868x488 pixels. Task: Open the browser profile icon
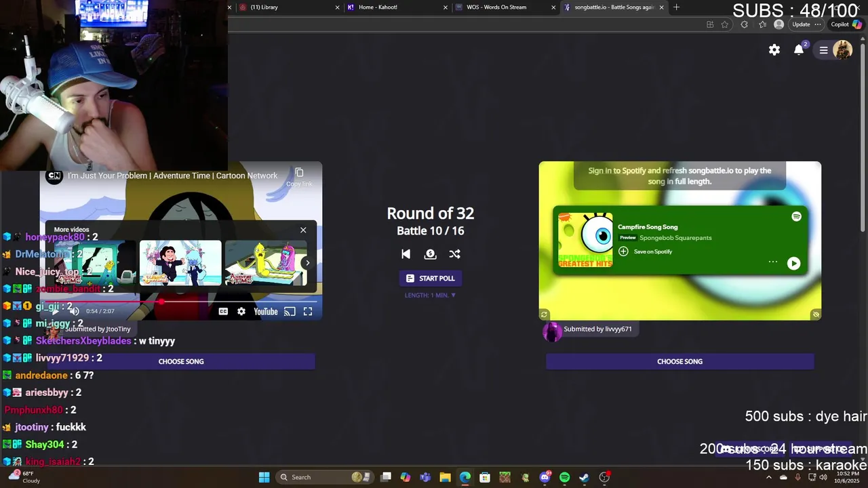778,24
